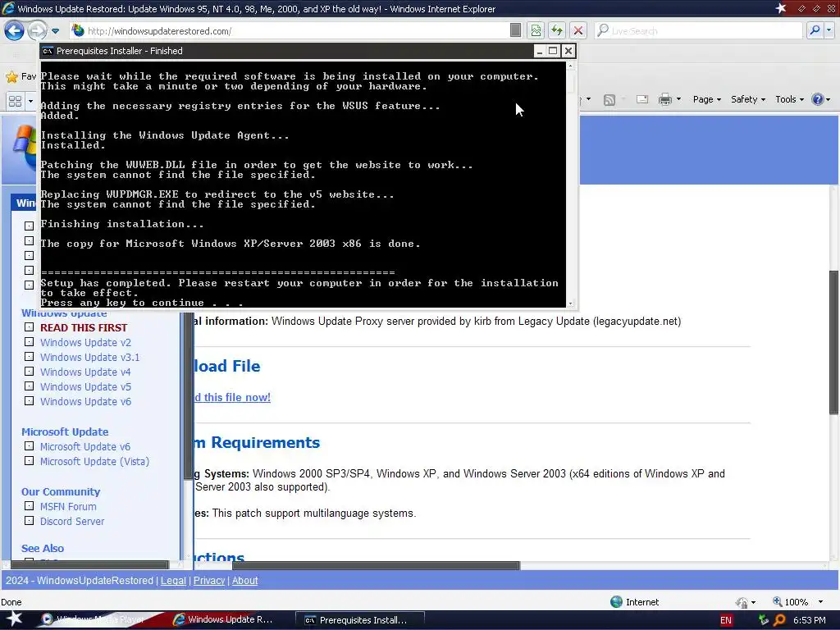This screenshot has width=840, height=630.
Task: Open the About footer link
Action: click(x=244, y=581)
